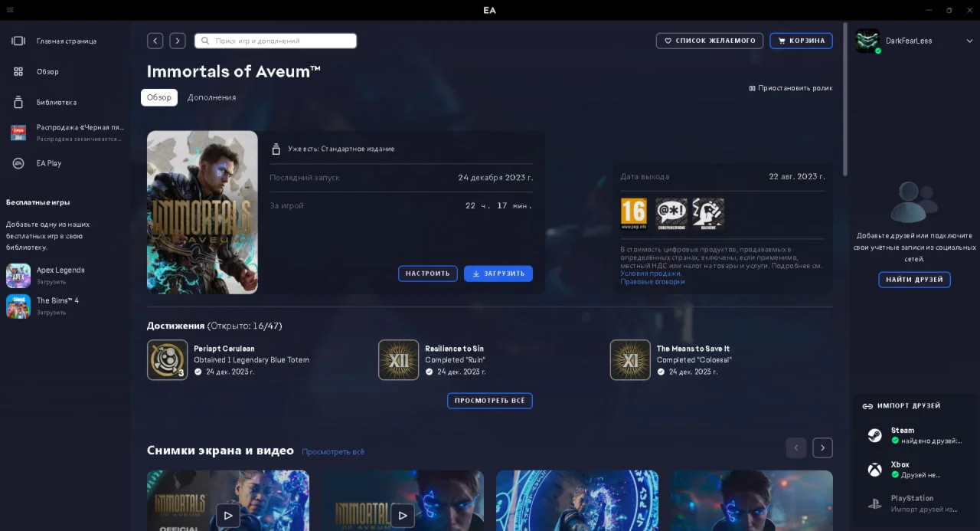Restore the window with title bar button
The image size is (980, 531).
pos(949,10)
